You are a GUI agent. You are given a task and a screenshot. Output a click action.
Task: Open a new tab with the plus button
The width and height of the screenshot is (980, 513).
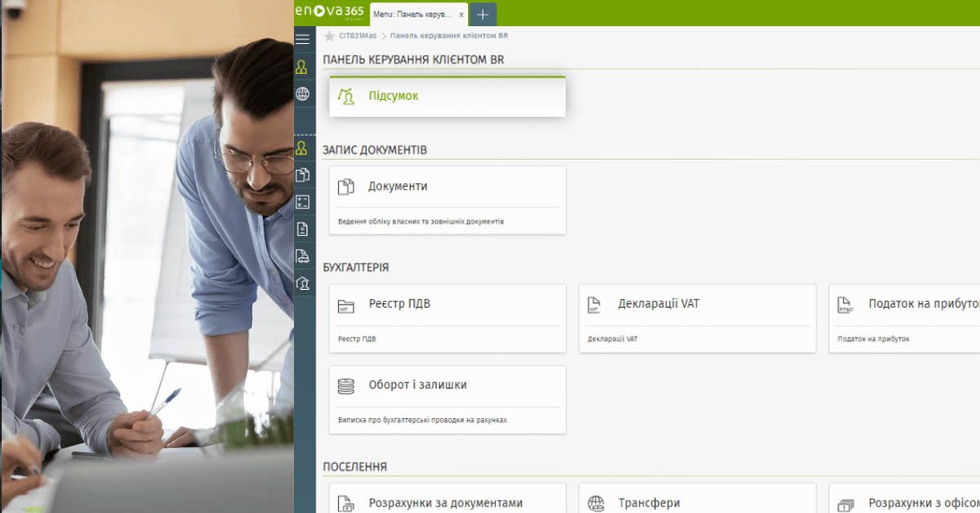[482, 14]
